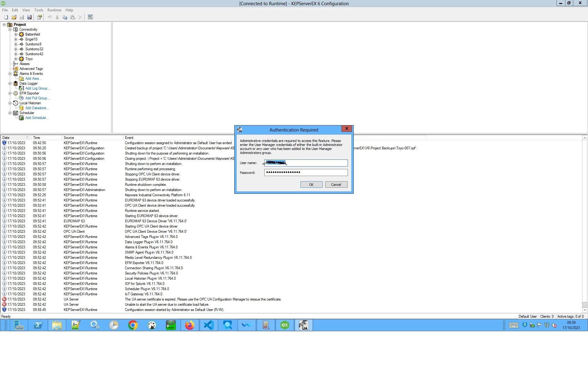The width and height of the screenshot is (588, 368).
Task: Click the Alarms & Events bell icon
Action: point(16,74)
